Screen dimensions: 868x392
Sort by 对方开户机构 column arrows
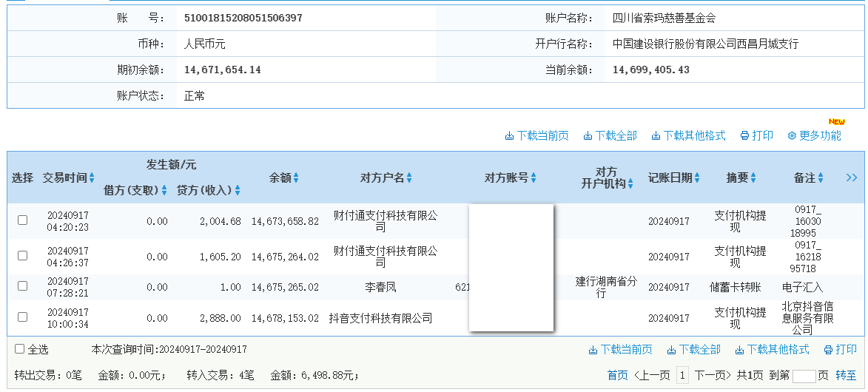630,184
